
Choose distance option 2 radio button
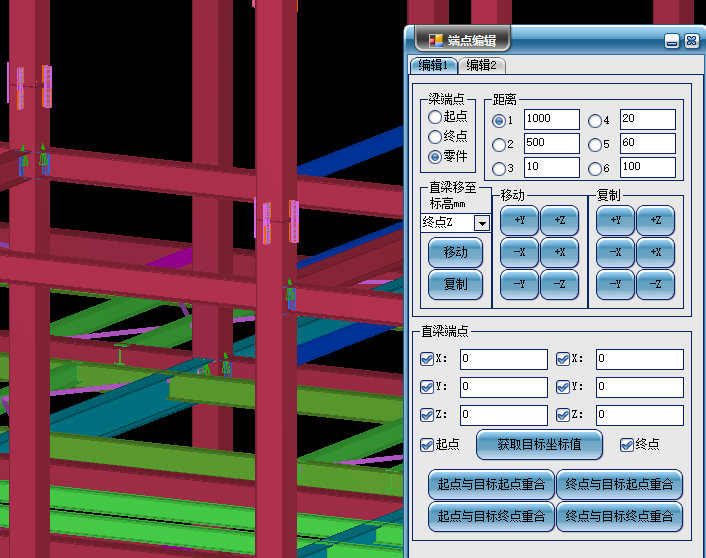pyautogui.click(x=499, y=145)
